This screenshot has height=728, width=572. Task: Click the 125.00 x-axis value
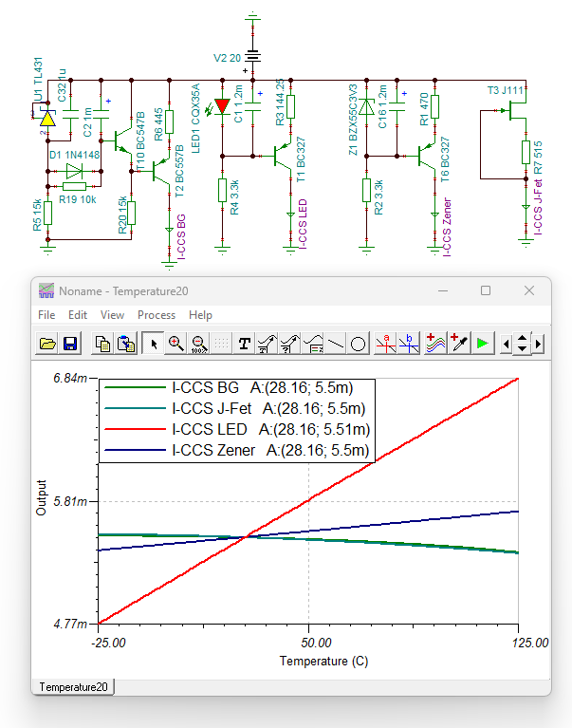(x=530, y=643)
